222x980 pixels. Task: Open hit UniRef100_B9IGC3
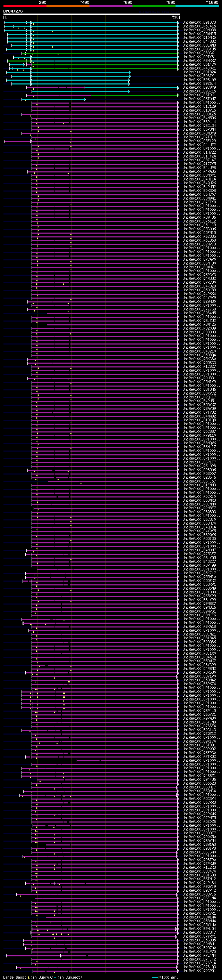[199, 23]
